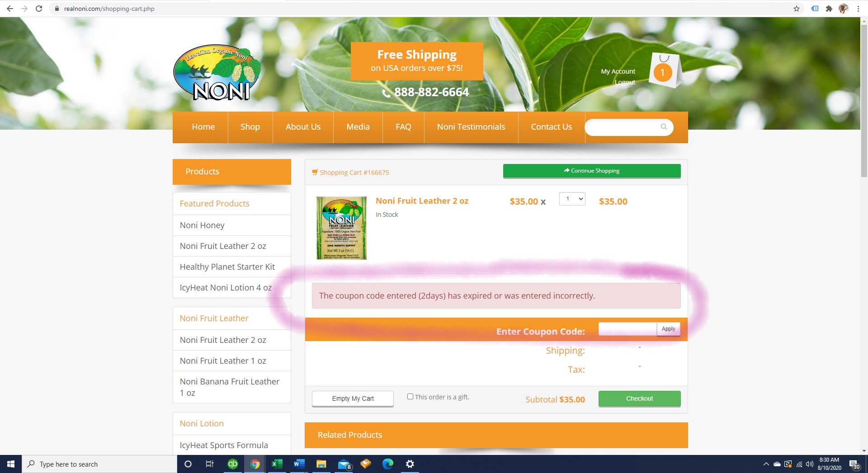Click the Free Shipping banner

pos(417,61)
